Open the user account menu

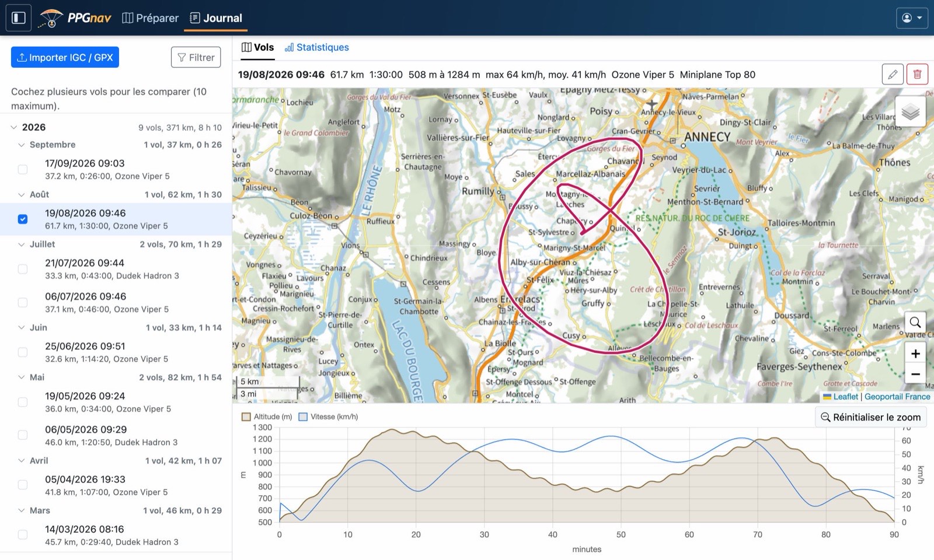click(x=912, y=17)
